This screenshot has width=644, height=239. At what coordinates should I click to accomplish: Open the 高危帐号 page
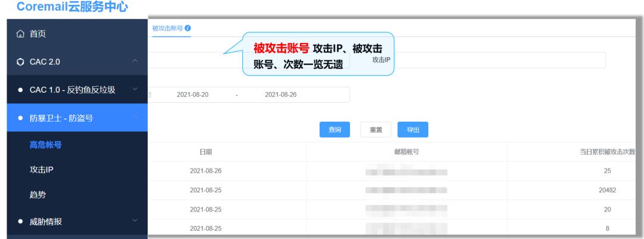46,145
